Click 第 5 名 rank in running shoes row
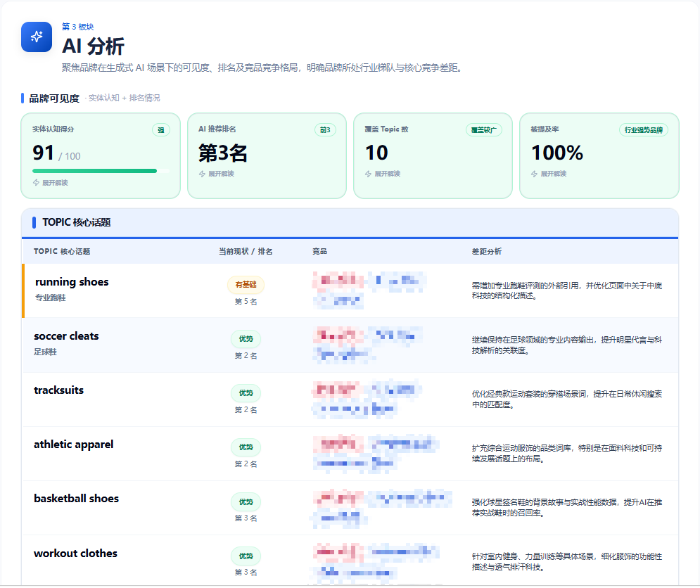This screenshot has width=700, height=588. [x=246, y=302]
